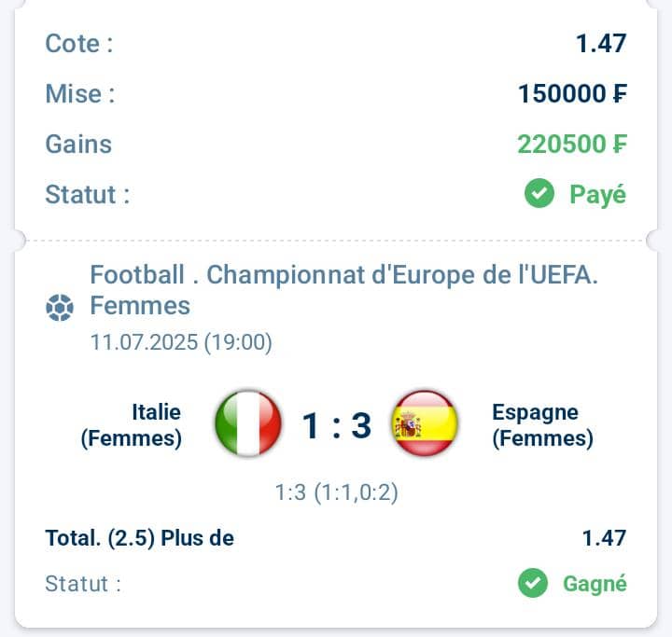Screen dimensions: 672x637
Task: Click the 1.47 odds beside Total bet
Action: 604,537
